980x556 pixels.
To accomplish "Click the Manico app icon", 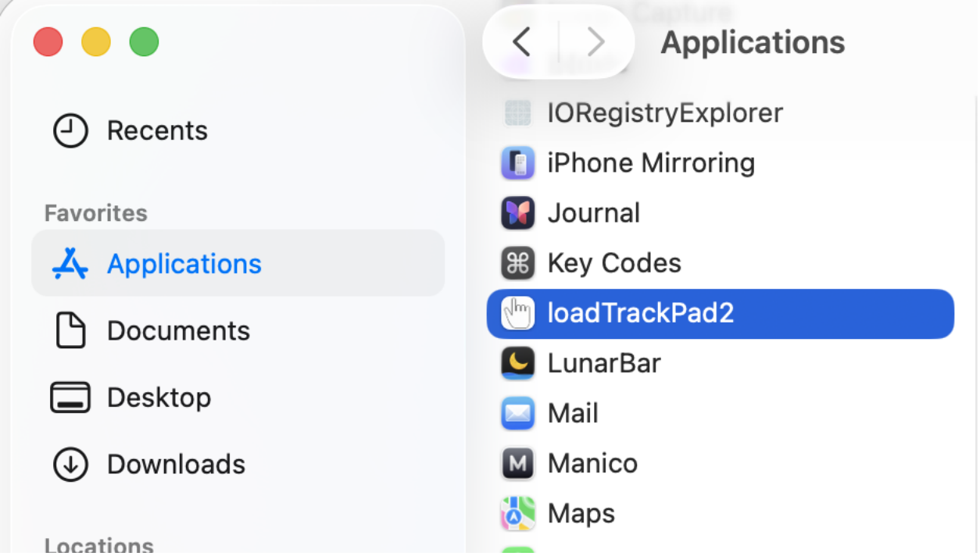I will point(517,464).
